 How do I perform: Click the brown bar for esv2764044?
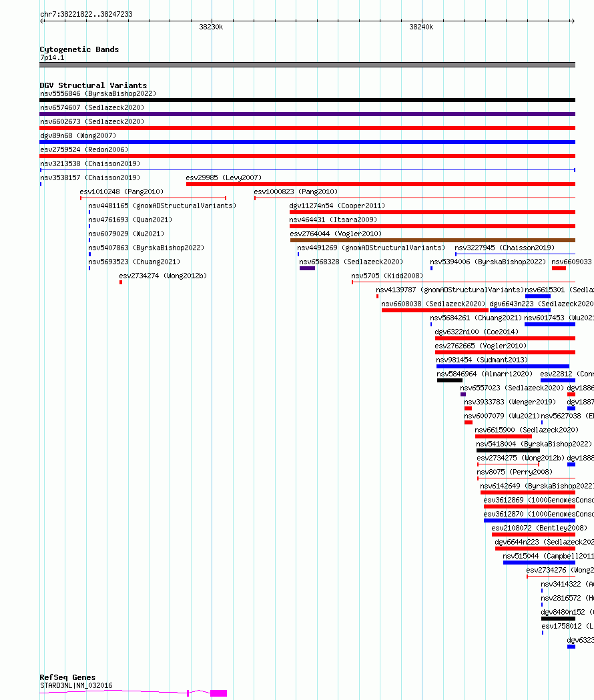[x=432, y=240]
